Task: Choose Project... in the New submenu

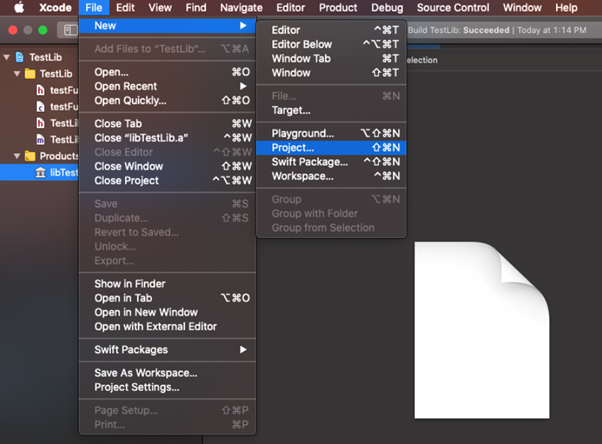Action: point(331,147)
